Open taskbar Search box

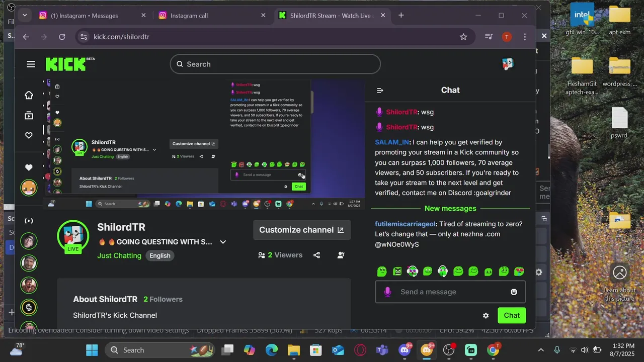coord(159,350)
